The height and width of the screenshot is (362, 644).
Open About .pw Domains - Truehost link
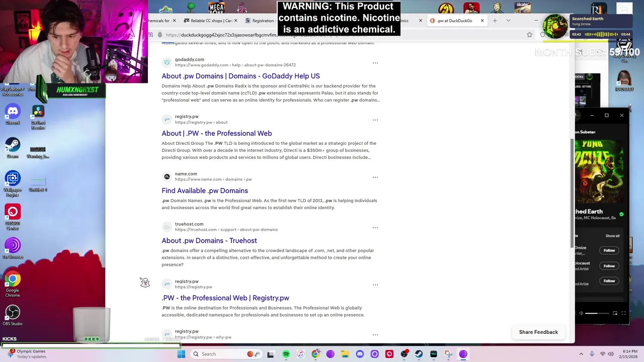point(209,240)
